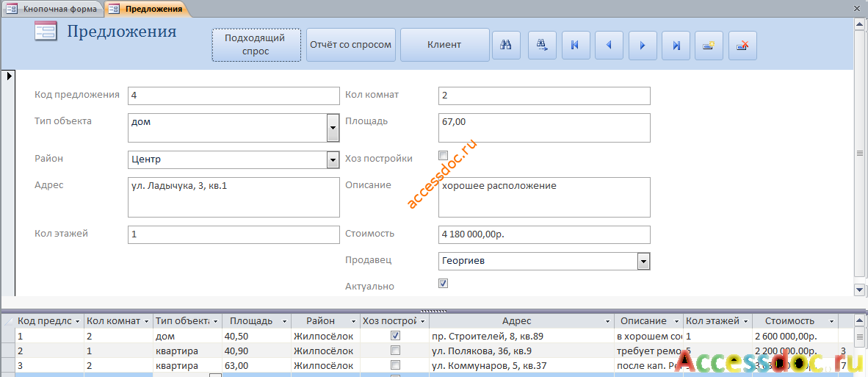868x377 pixels.
Task: Click the datasheet select-all corner box
Action: [x=8, y=320]
